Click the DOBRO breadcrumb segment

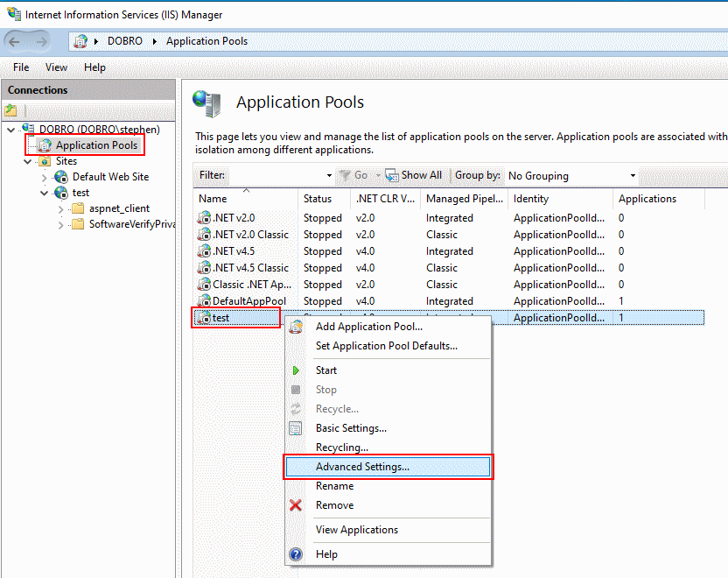125,41
